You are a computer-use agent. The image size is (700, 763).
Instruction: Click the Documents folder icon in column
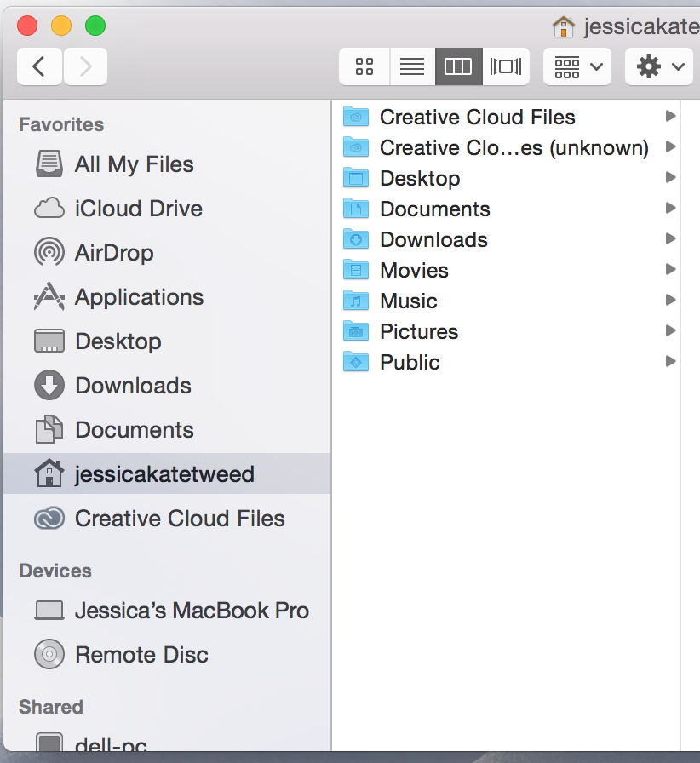(x=356, y=209)
